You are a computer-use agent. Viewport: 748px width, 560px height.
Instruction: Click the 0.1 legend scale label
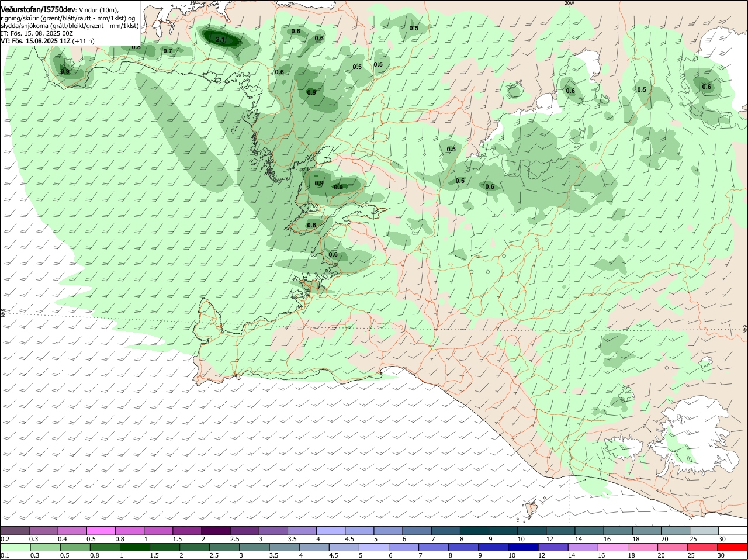pyautogui.click(x=5, y=555)
